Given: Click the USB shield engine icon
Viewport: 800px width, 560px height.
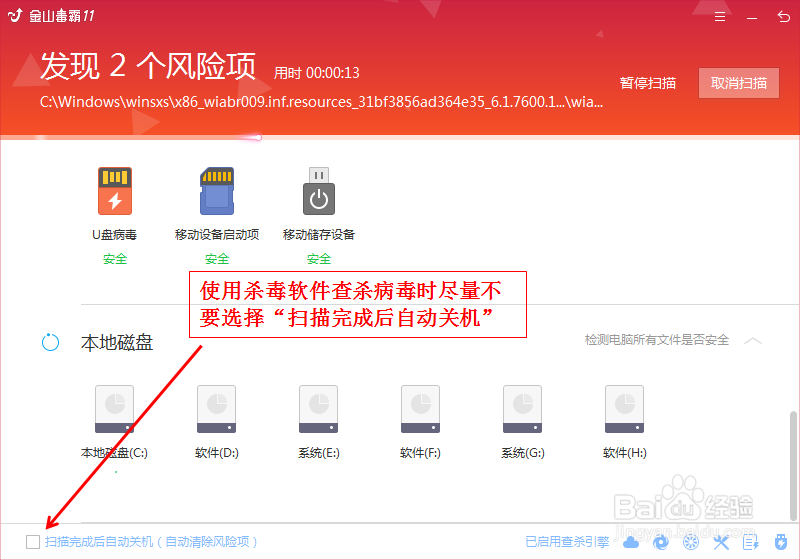Looking at the screenshot, I should (781, 542).
